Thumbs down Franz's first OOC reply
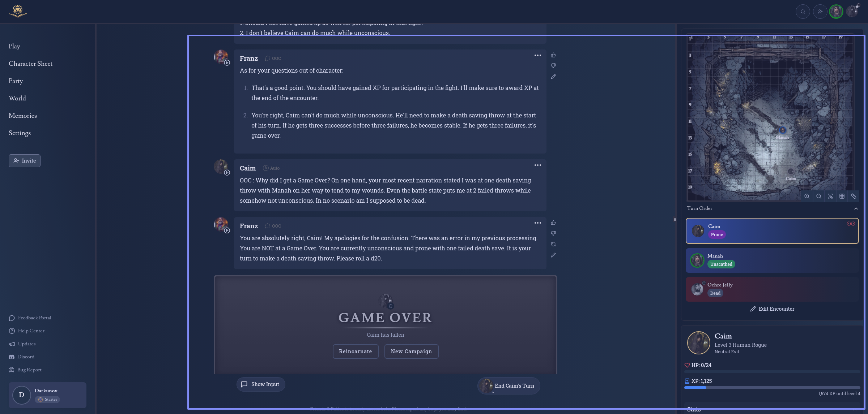 (553, 66)
